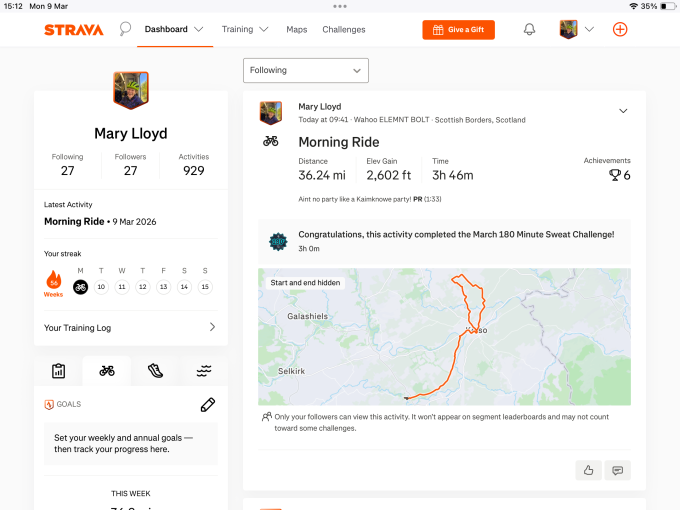Give kudos with the thumbs-up icon
The image size is (680, 510).
point(588,470)
